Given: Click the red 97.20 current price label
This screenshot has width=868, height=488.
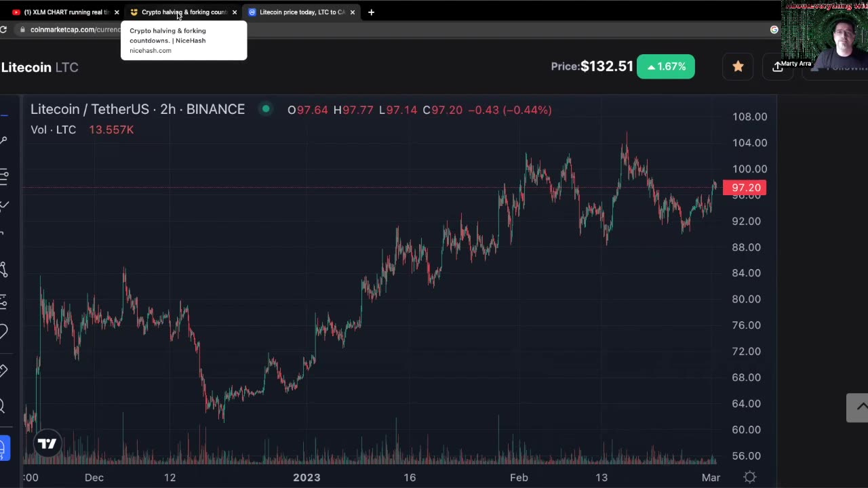Looking at the screenshot, I should click(745, 188).
